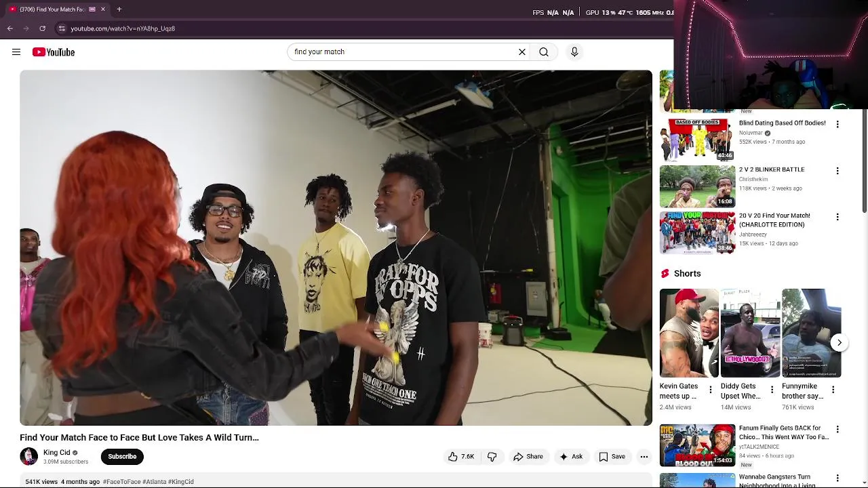The width and height of the screenshot is (868, 488).
Task: Open options for Funnymike brother short
Action: click(x=833, y=390)
